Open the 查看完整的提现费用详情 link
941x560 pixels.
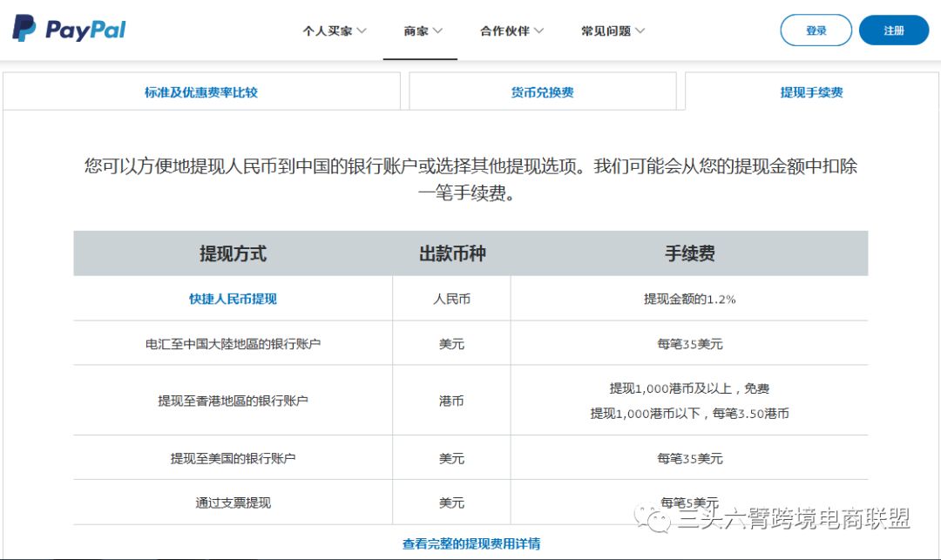click(x=471, y=543)
